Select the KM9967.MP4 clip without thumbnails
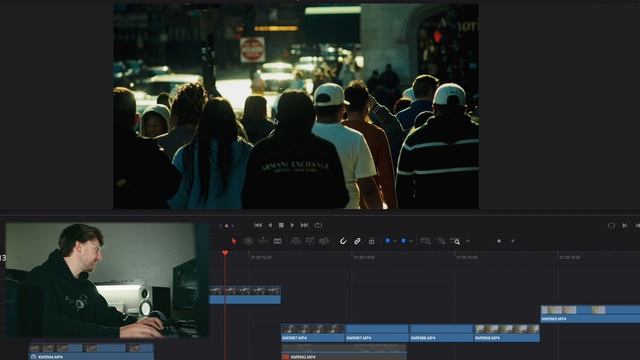 (x=377, y=333)
